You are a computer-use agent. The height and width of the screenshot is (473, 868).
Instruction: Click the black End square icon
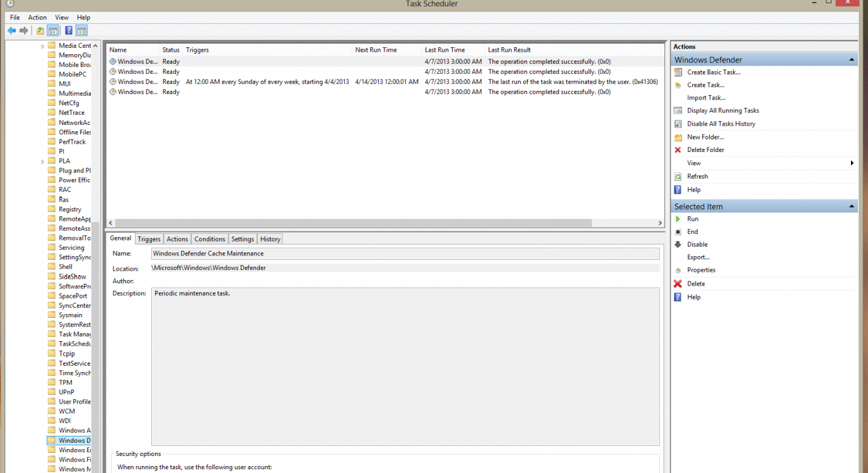pyautogui.click(x=678, y=232)
